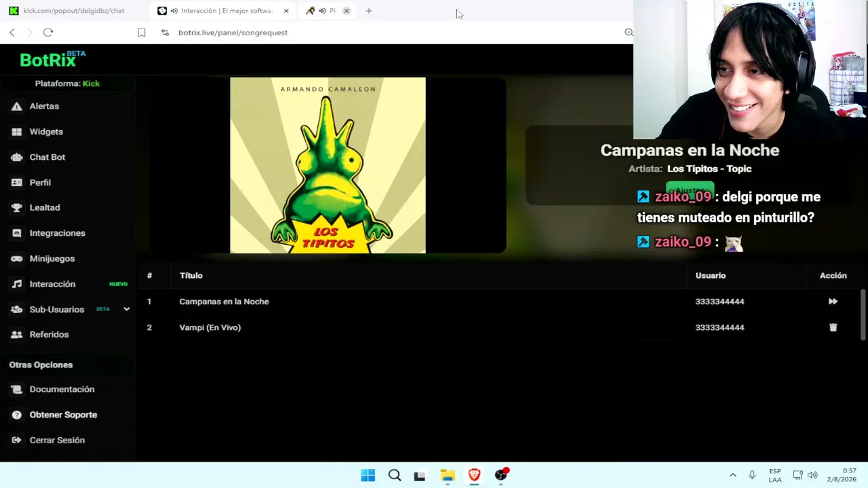Click the OBS Studio taskbar icon
The height and width of the screenshot is (488, 868).
point(501,475)
